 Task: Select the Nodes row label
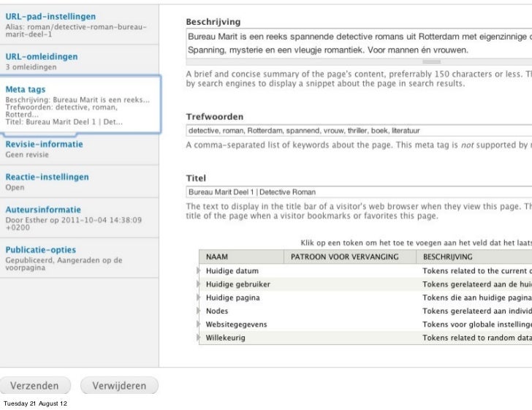tap(217, 311)
